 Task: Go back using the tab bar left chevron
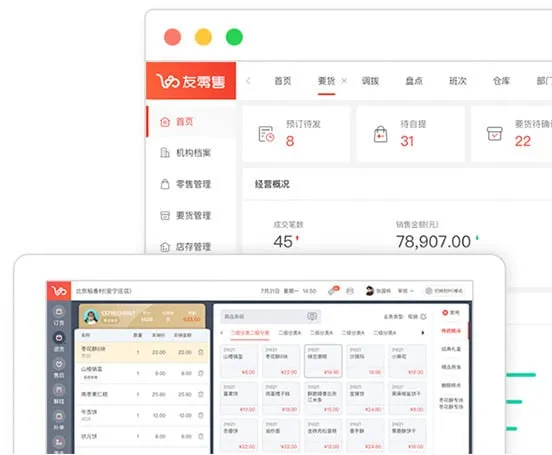click(248, 81)
